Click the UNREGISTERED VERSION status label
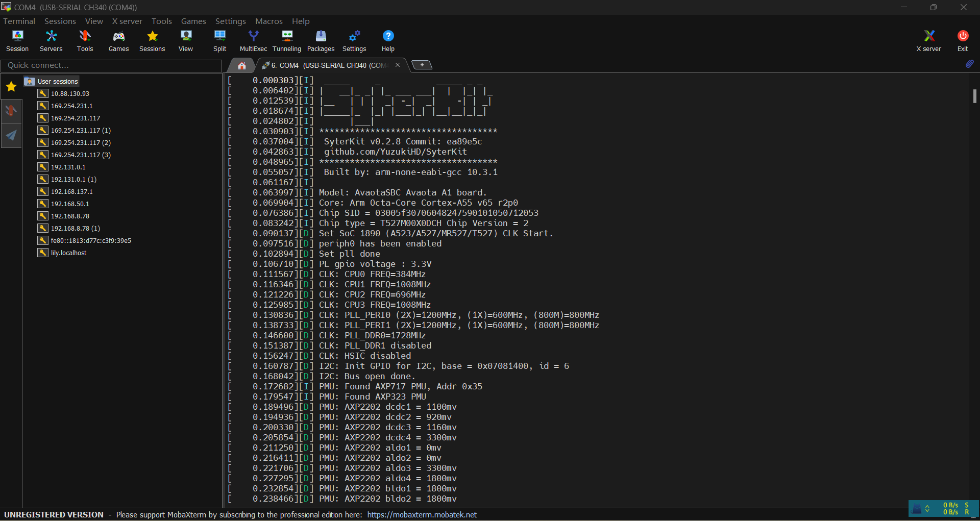This screenshot has height=521, width=980. pos(54,514)
